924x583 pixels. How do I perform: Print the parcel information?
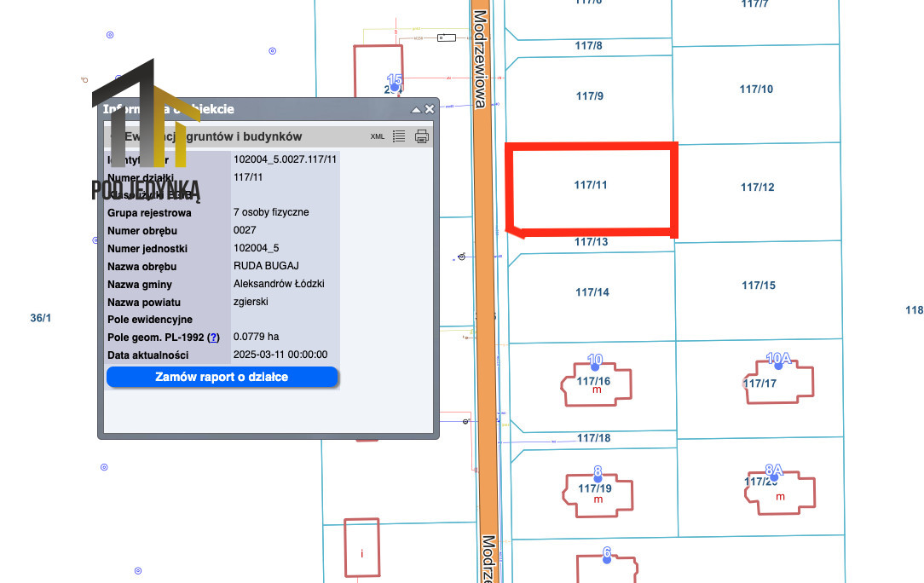(422, 136)
